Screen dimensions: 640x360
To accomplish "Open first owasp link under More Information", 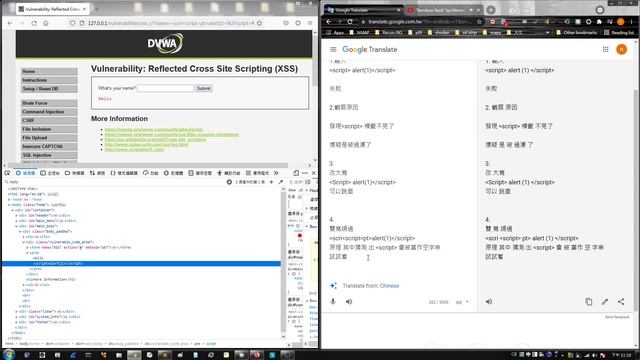I will (x=153, y=129).
